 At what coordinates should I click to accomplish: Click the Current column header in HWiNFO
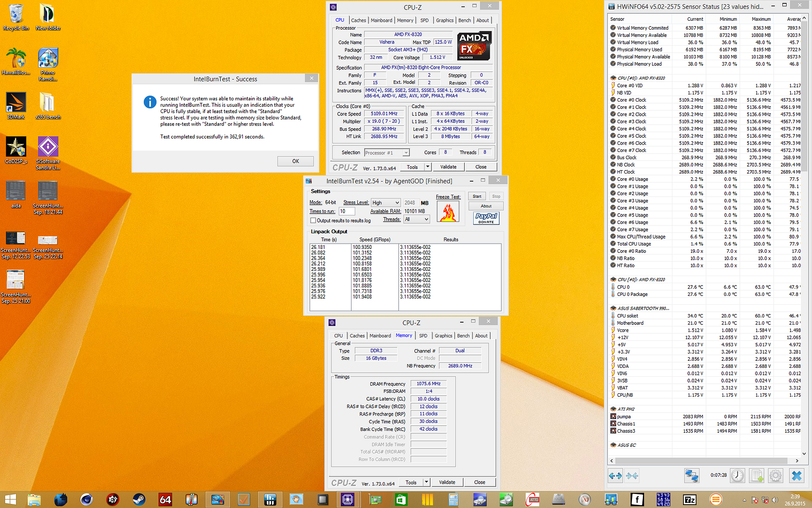coord(695,19)
